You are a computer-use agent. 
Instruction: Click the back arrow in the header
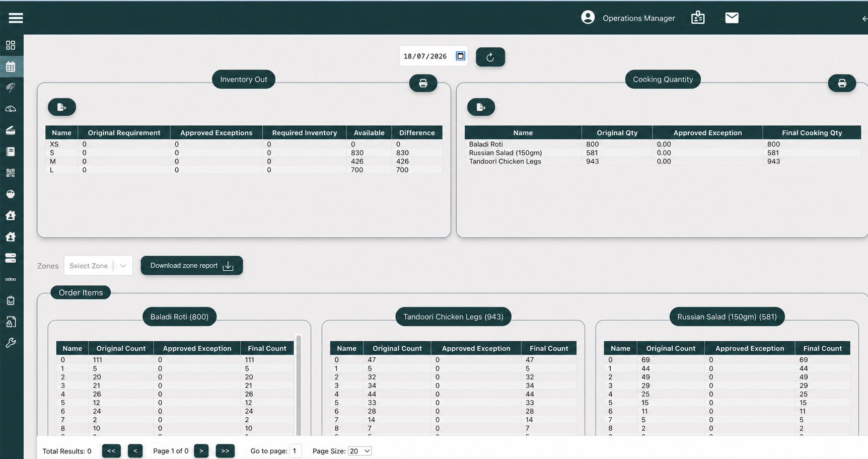tap(864, 19)
